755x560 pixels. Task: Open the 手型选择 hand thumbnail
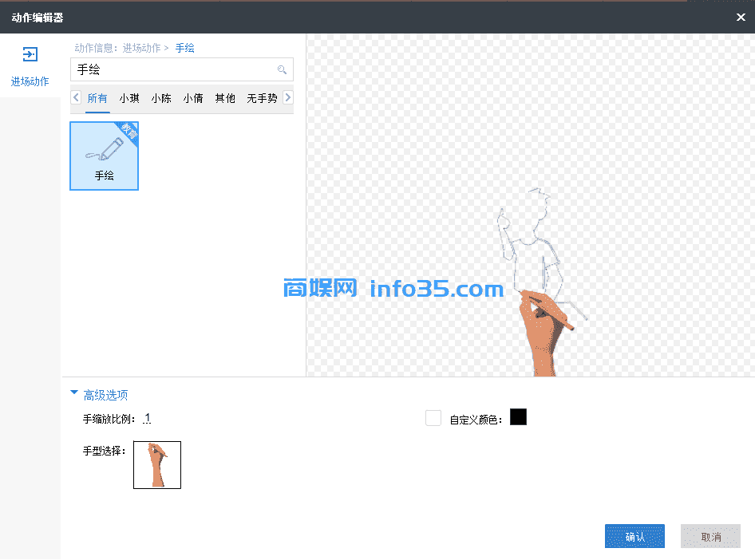click(157, 465)
